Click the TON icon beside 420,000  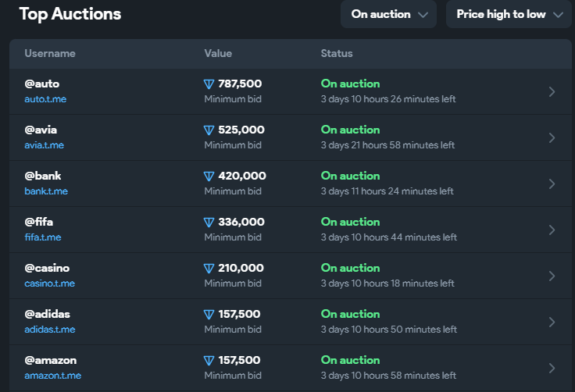pyautogui.click(x=209, y=176)
